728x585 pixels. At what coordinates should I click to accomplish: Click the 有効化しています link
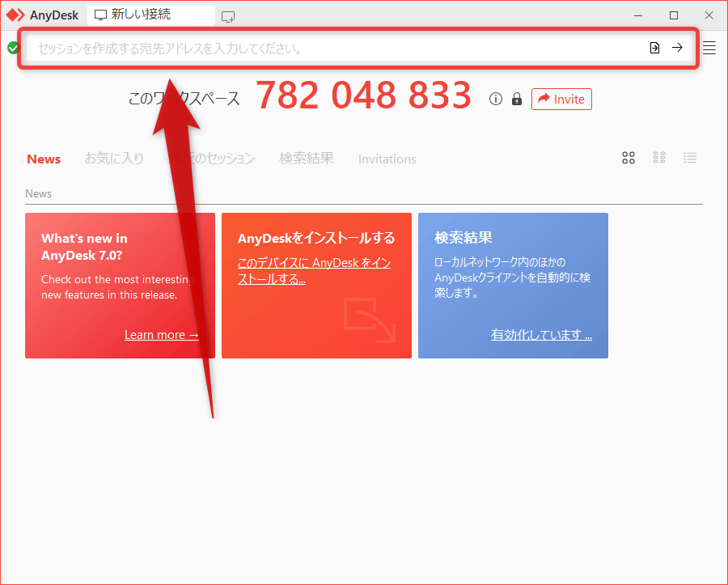(x=541, y=335)
